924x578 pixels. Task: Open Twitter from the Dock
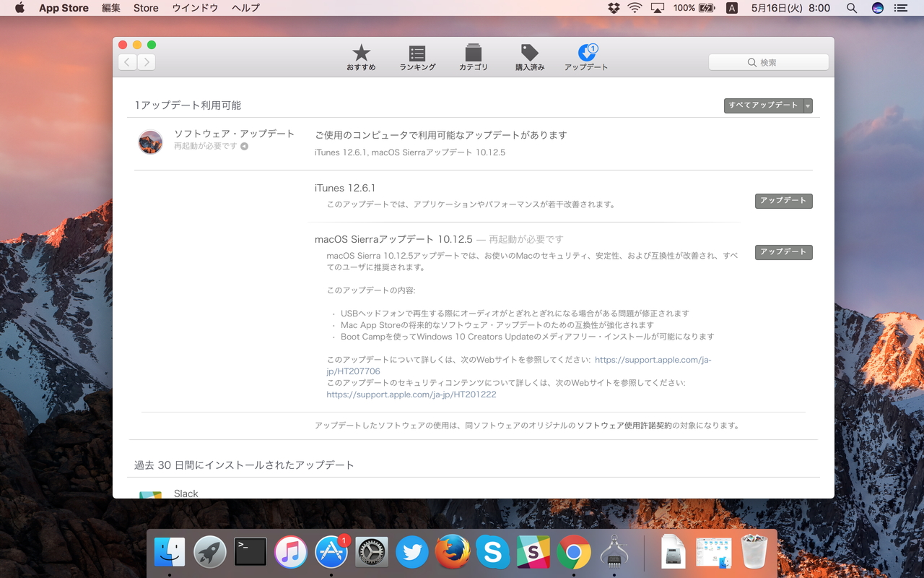411,551
